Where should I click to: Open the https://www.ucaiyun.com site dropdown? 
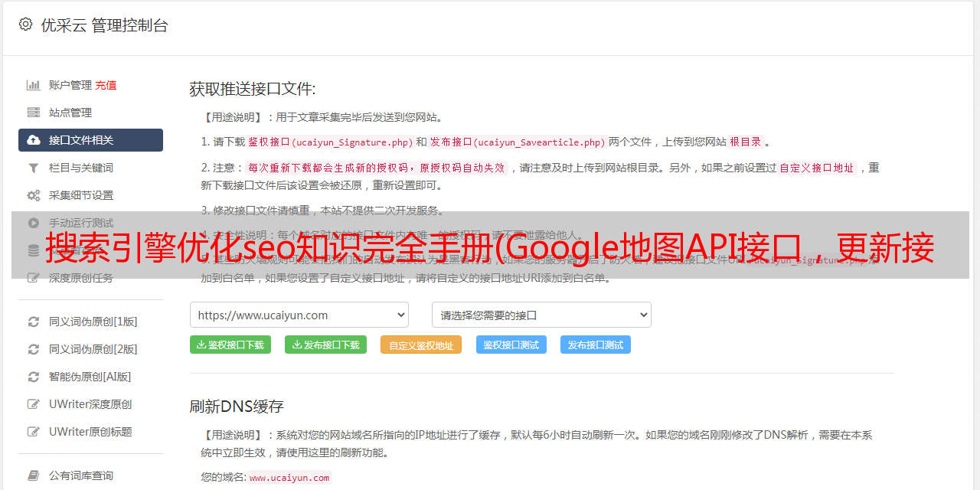pyautogui.click(x=299, y=315)
